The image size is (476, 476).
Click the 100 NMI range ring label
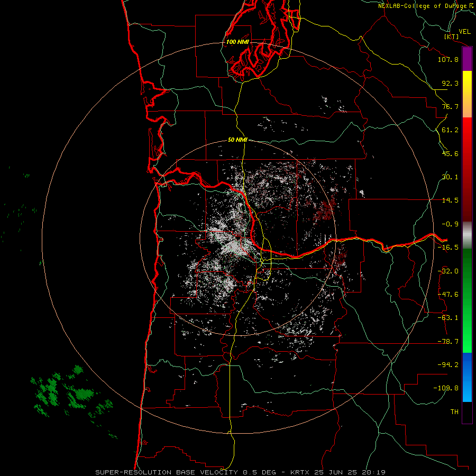[237, 42]
